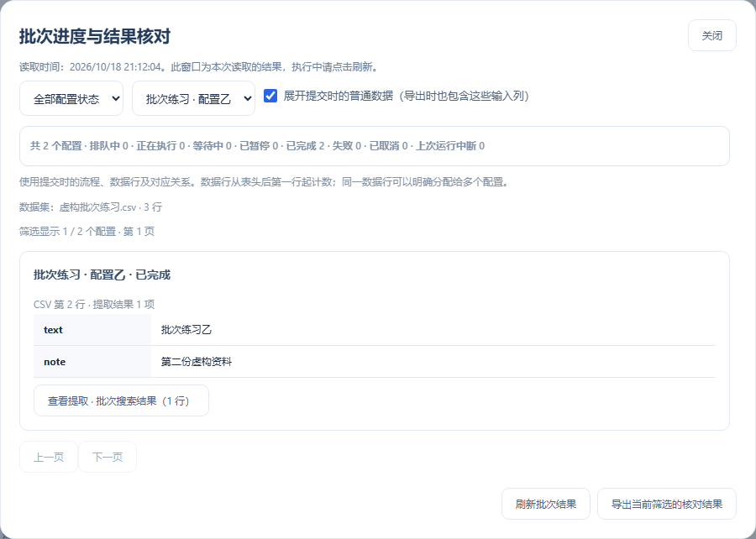Click the card title 批次练习 · 配置乙 · 已完成

[x=102, y=275]
